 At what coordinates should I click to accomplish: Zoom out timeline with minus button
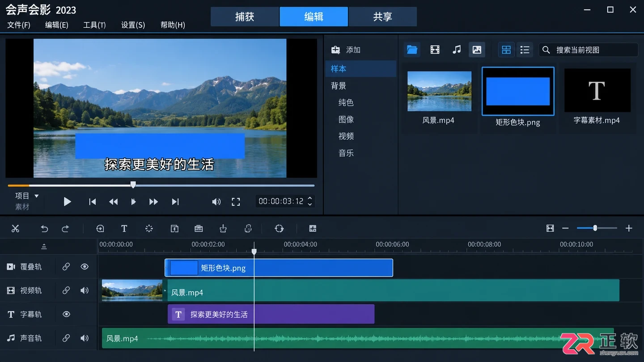pos(565,228)
